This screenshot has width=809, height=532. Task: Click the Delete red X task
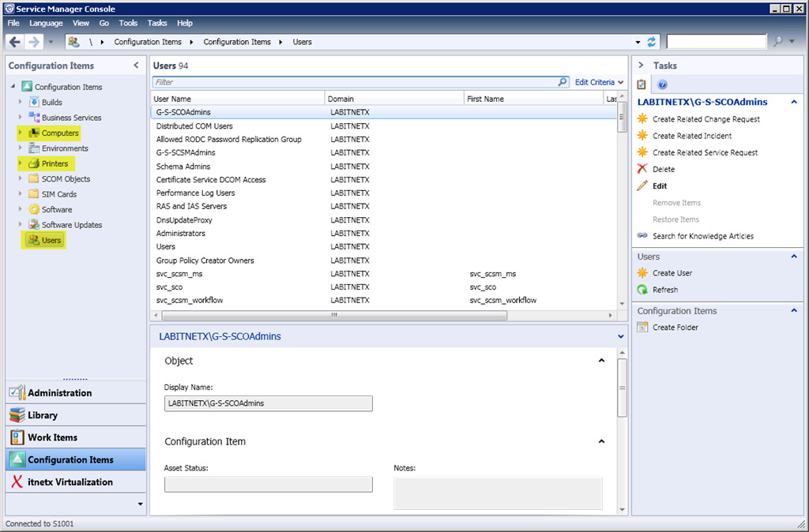(663, 169)
